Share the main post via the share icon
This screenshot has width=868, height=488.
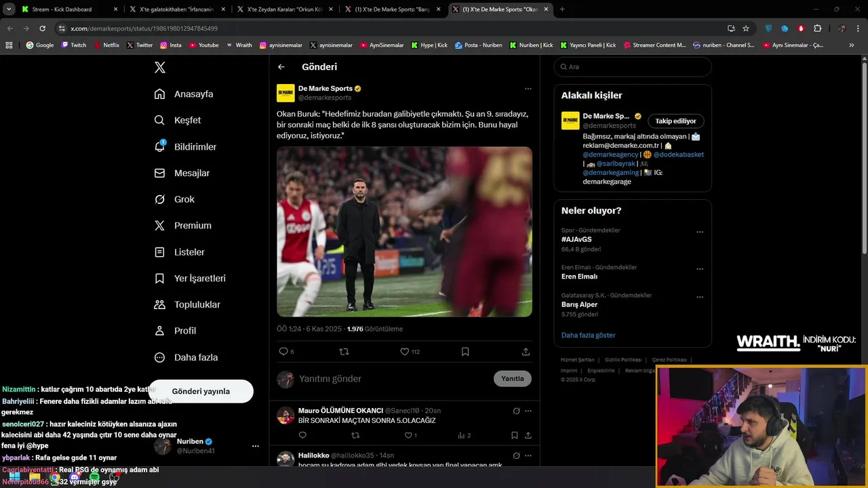click(x=526, y=352)
